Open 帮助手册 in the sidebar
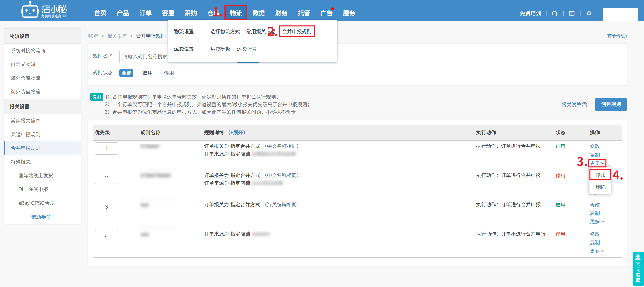 pos(41,217)
